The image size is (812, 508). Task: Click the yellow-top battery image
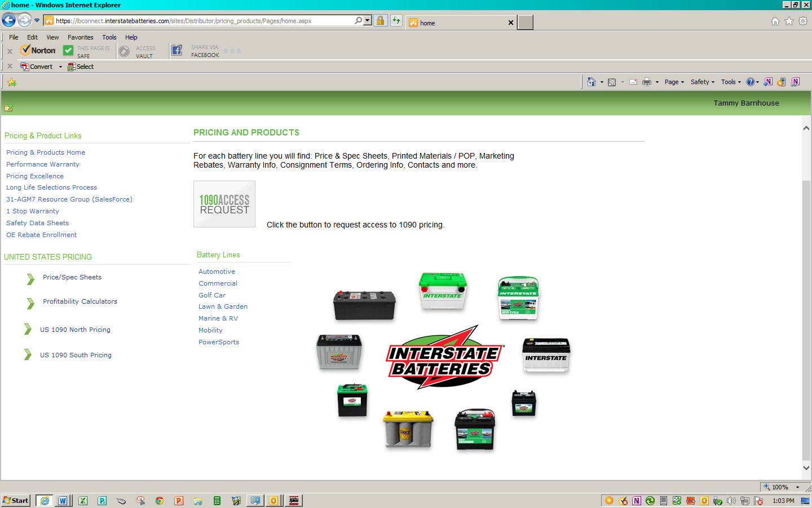(x=408, y=429)
